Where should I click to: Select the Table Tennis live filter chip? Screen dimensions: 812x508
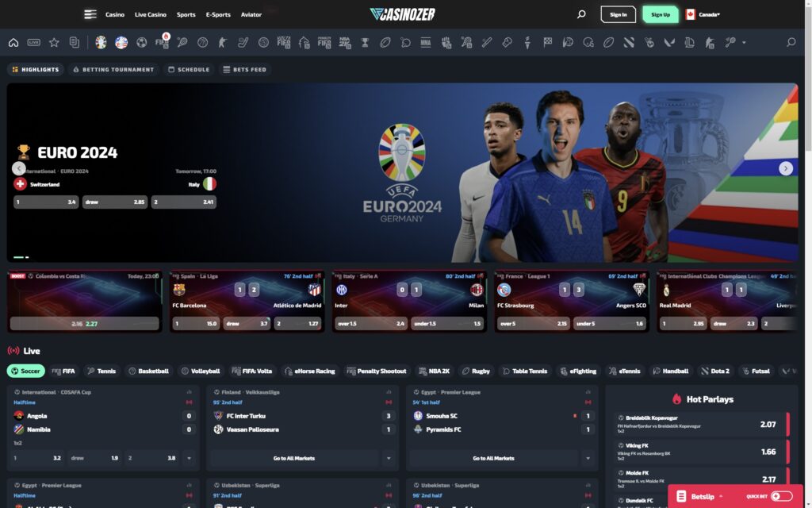point(525,371)
